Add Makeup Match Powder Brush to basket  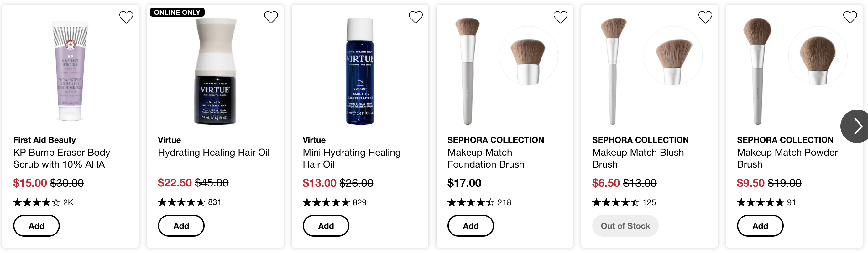[760, 226]
